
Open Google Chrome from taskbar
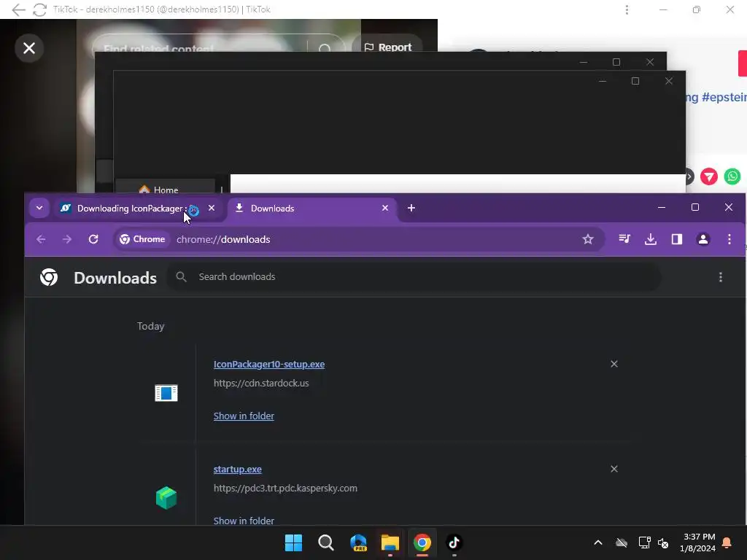tap(422, 542)
